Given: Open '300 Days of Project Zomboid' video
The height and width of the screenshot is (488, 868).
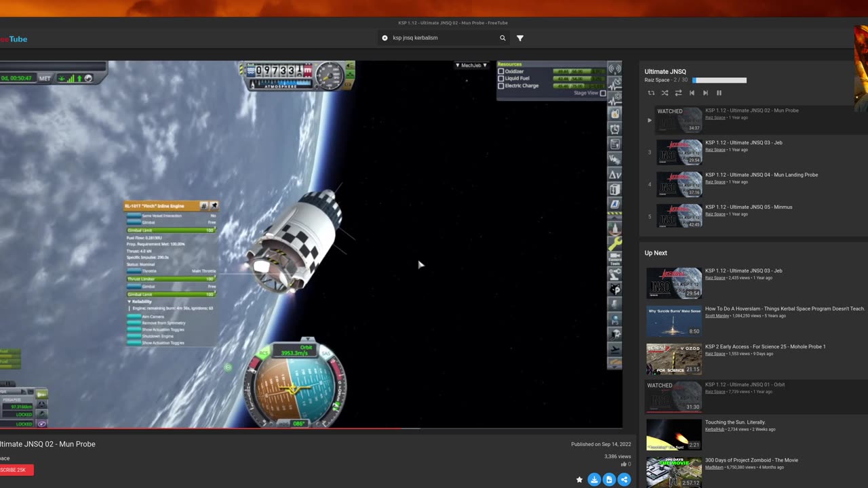Looking at the screenshot, I should coord(751,460).
